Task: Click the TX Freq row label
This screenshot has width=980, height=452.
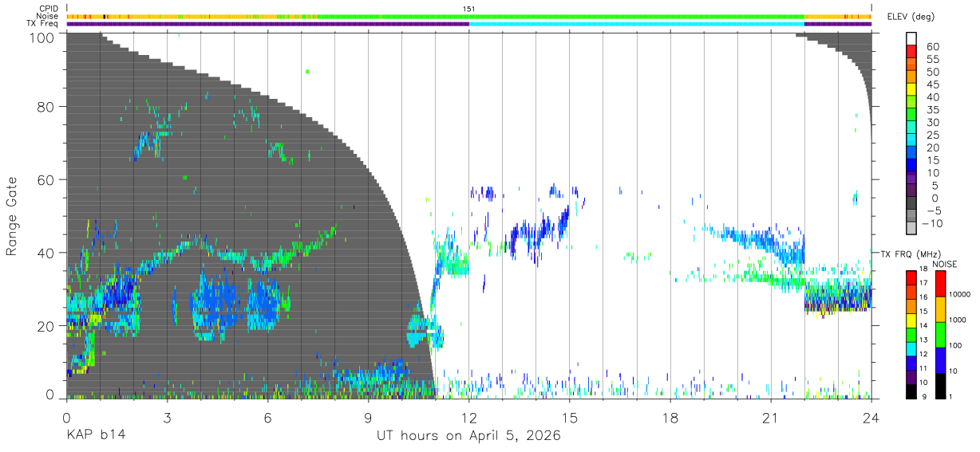Action: pyautogui.click(x=43, y=24)
